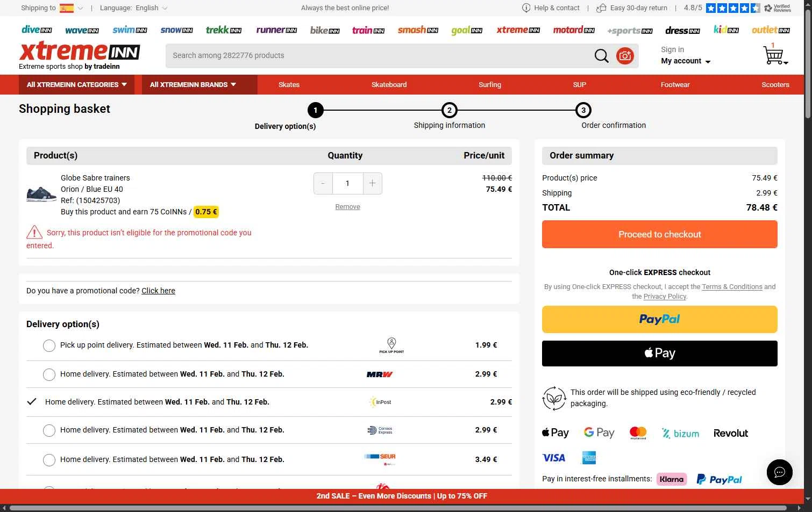Open the runnerinn store logo

click(x=276, y=30)
